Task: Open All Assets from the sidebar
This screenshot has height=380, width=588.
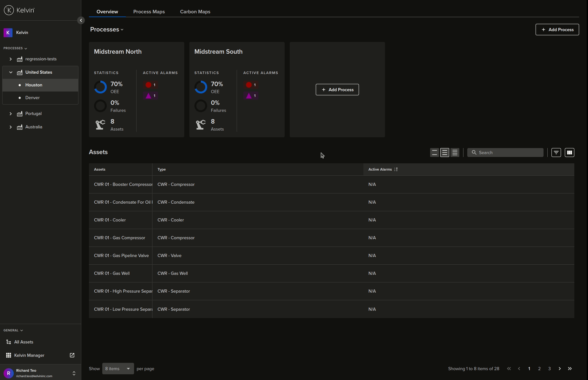Action: point(24,342)
